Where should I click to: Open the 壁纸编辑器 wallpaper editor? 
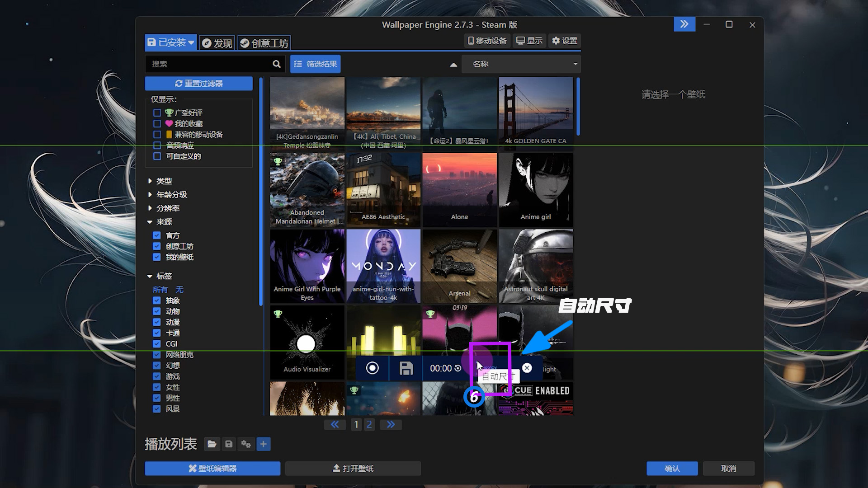pos(212,469)
